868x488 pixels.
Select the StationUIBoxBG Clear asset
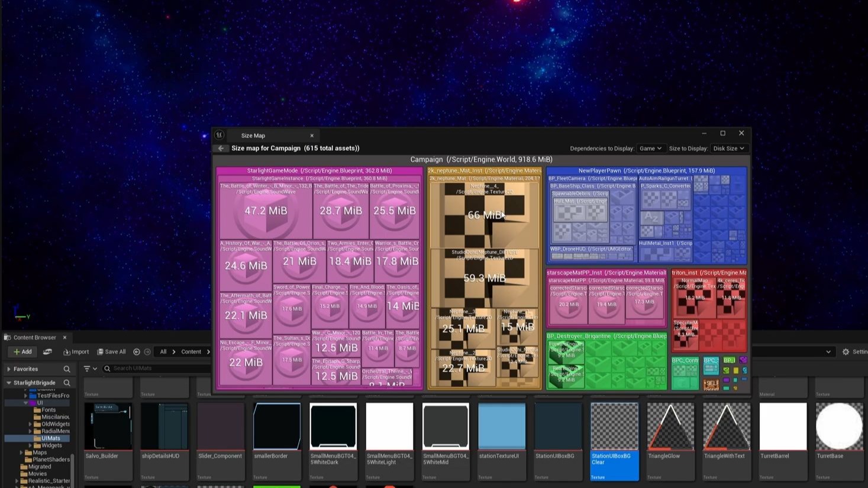[x=614, y=441]
